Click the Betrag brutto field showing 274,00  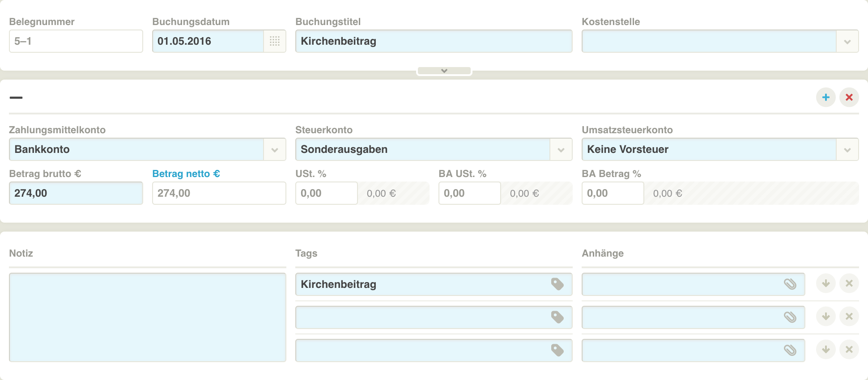point(76,193)
